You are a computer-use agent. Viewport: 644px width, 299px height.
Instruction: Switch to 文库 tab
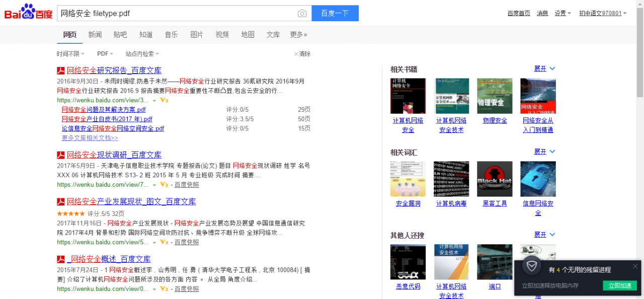273,35
